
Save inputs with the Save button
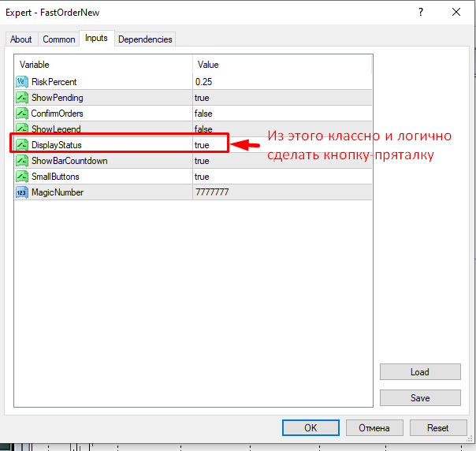click(420, 398)
